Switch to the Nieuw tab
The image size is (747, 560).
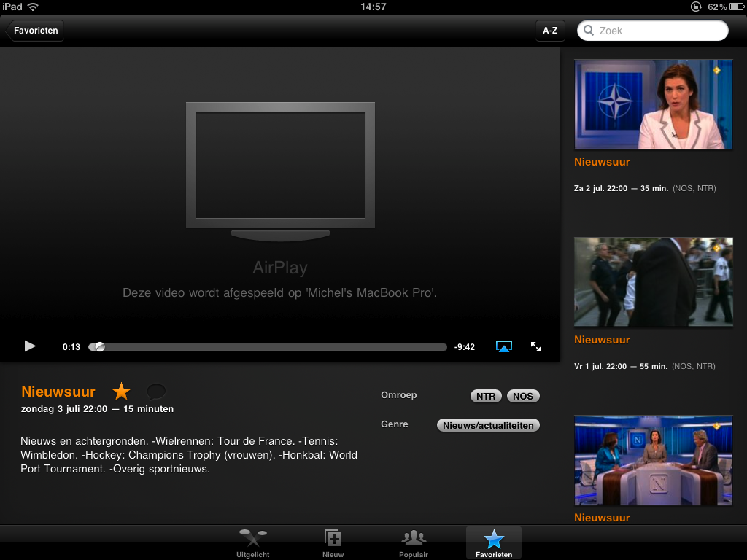pyautogui.click(x=333, y=543)
